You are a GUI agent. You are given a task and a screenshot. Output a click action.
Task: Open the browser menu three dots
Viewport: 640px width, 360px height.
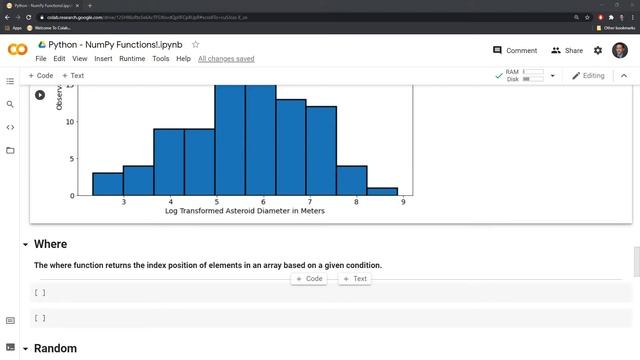coord(633,18)
